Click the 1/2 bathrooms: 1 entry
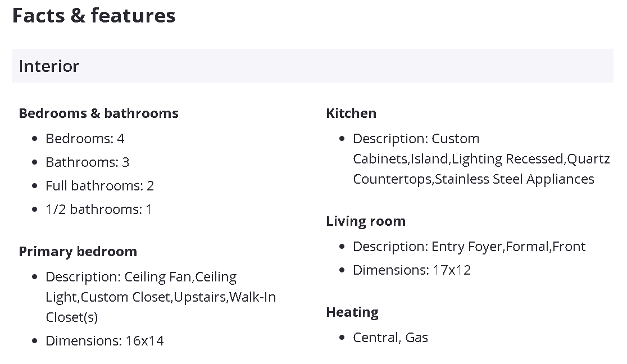Viewport: 627px width, 364px height. (99, 210)
